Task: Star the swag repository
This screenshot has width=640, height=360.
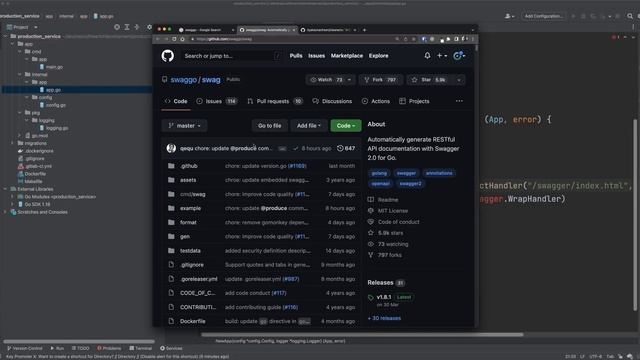Action: (429, 80)
